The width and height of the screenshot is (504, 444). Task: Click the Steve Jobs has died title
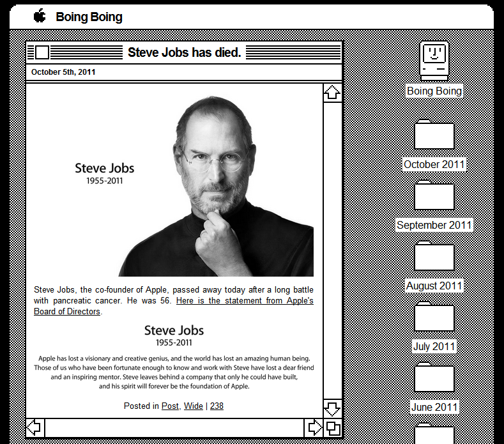(185, 52)
